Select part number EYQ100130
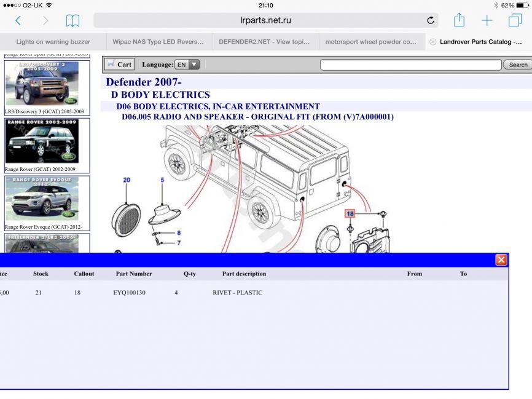Image resolution: width=532 pixels, height=399 pixels. (129, 293)
